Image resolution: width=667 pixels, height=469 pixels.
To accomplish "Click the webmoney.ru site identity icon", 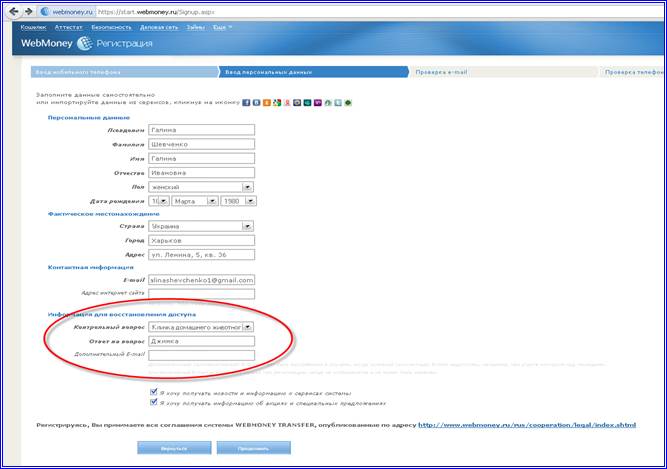I will click(x=45, y=12).
